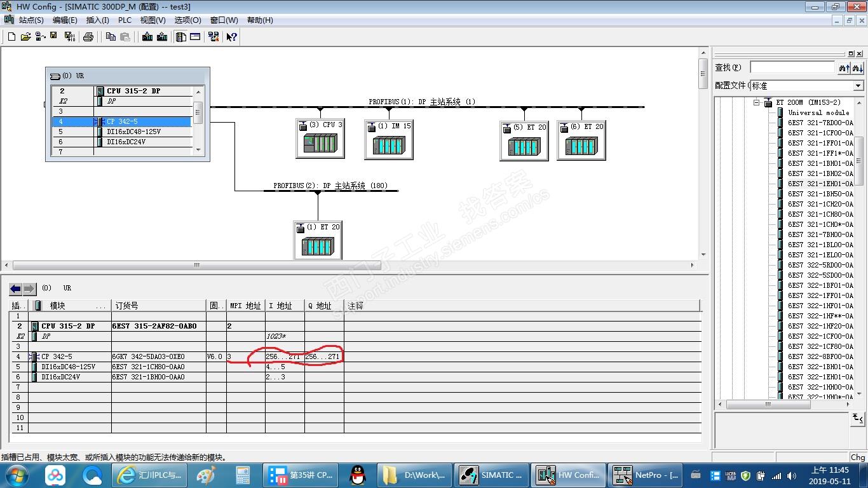The width and height of the screenshot is (868, 488).
Task: Open the 站点(S) menu
Action: (31, 20)
